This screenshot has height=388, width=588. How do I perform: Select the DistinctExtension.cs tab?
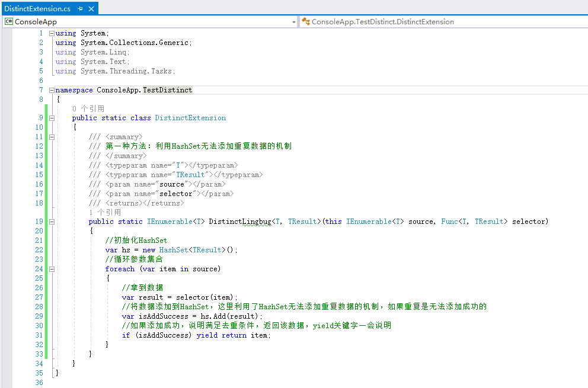tap(37, 9)
